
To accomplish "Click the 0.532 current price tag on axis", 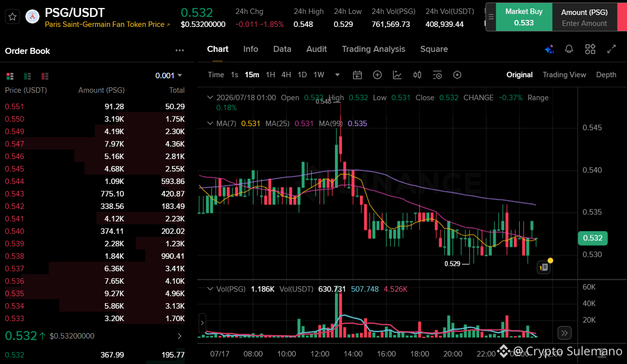I will pyautogui.click(x=593, y=238).
